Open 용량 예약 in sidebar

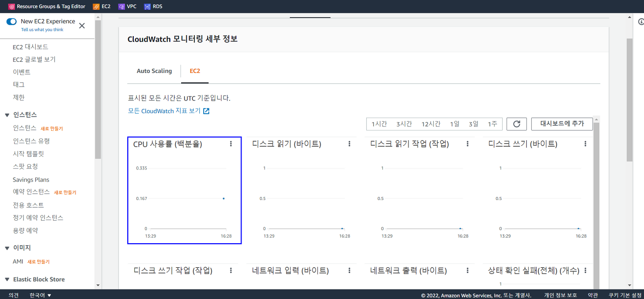25,231
